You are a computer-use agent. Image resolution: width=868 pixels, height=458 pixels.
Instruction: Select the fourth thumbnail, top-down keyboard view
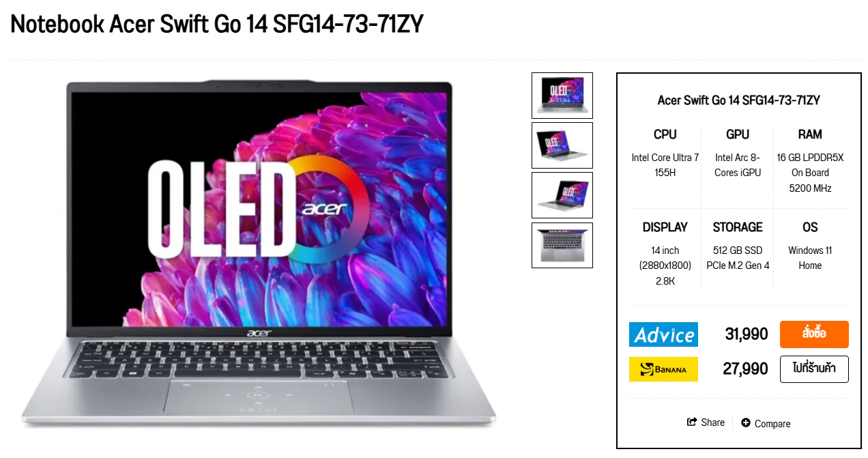click(562, 245)
